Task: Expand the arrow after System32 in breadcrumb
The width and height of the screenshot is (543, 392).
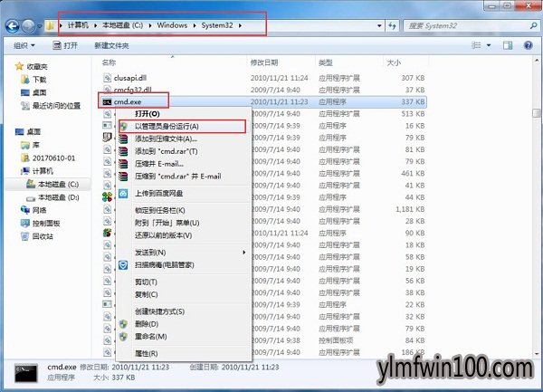Action: (x=240, y=25)
